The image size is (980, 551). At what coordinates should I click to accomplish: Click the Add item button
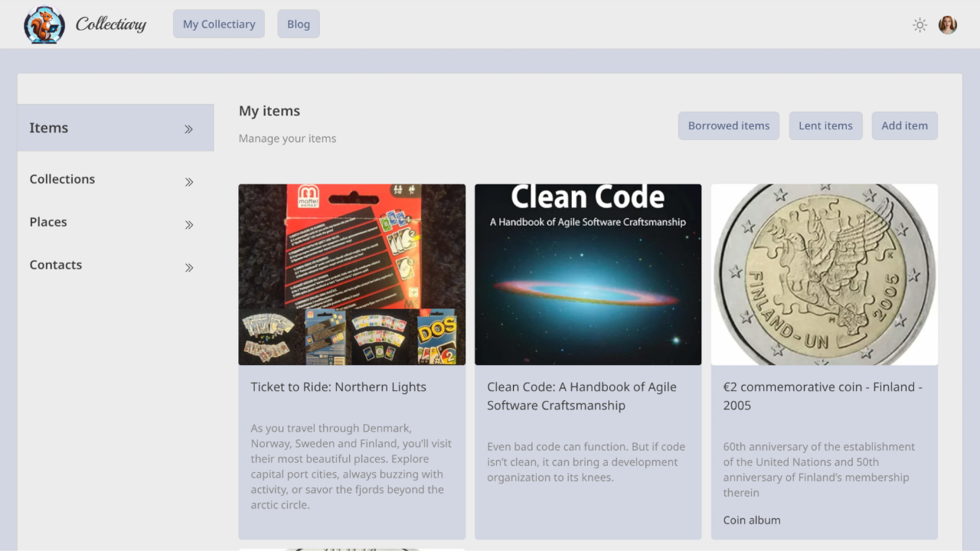coord(904,126)
